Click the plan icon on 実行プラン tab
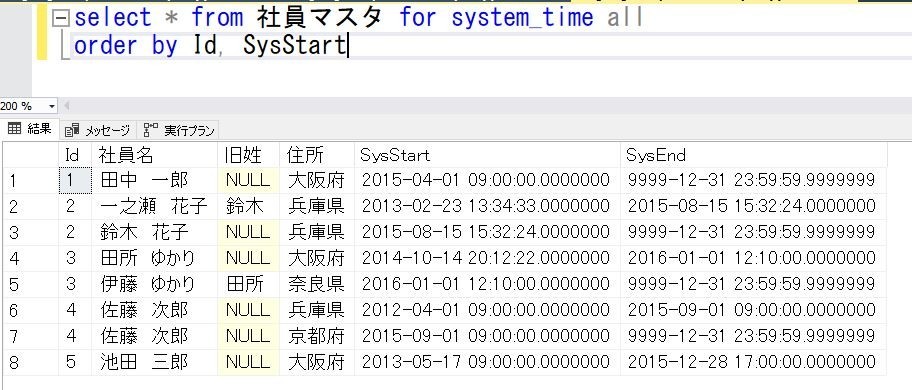 151,130
